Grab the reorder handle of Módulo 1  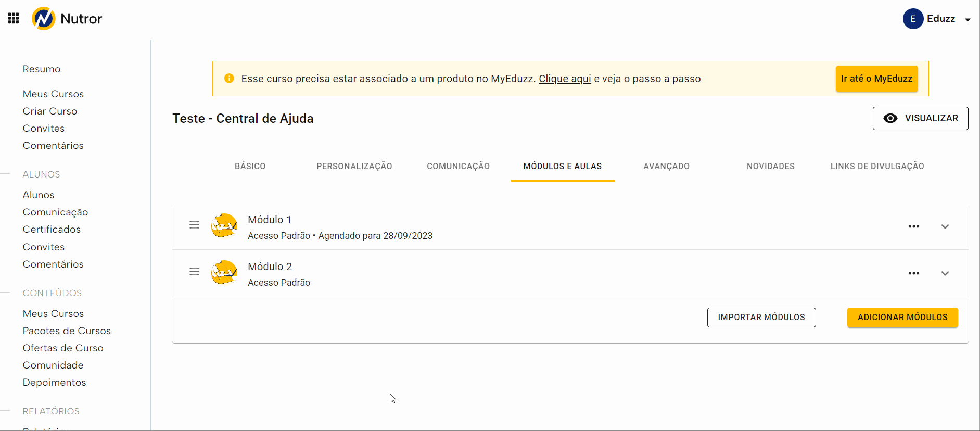click(x=194, y=225)
